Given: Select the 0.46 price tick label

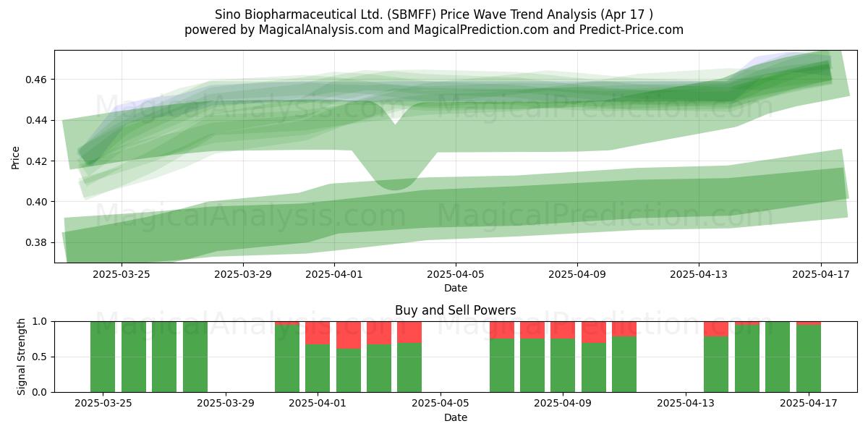Looking at the screenshot, I should coord(37,79).
